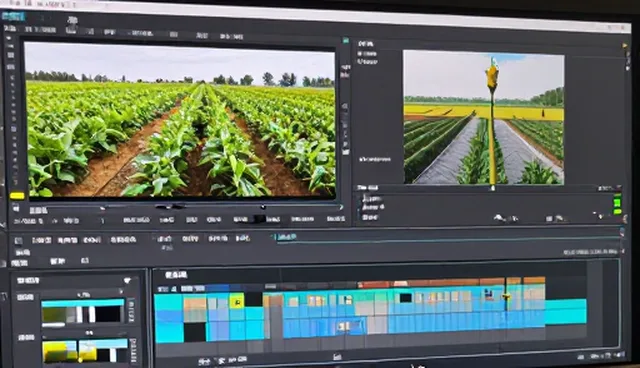The image size is (640, 368).
Task: Click the arrow at the right end of the left preview scrub bar
Action: [341, 207]
